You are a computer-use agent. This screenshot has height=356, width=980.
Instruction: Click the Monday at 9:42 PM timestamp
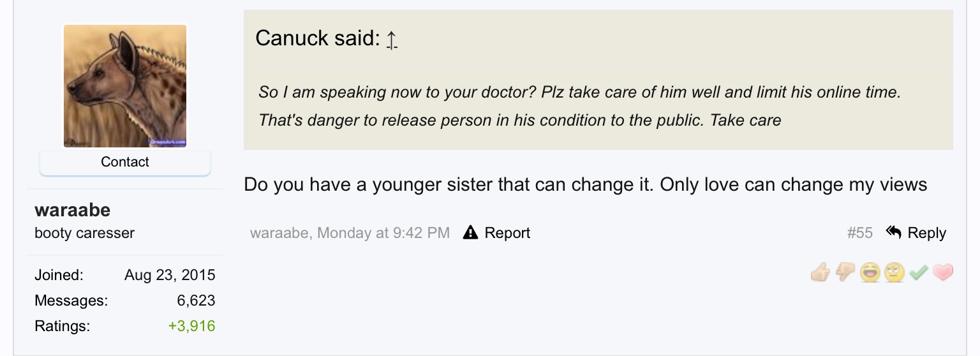coord(383,234)
